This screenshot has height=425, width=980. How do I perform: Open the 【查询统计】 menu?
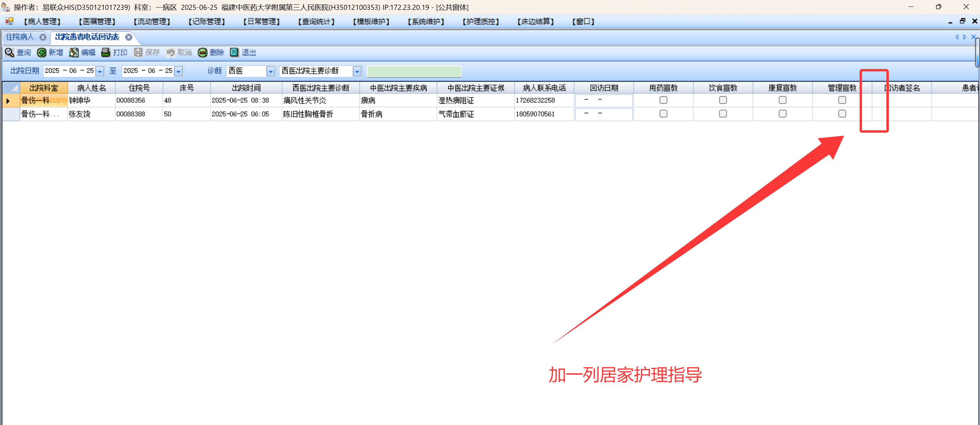point(316,21)
